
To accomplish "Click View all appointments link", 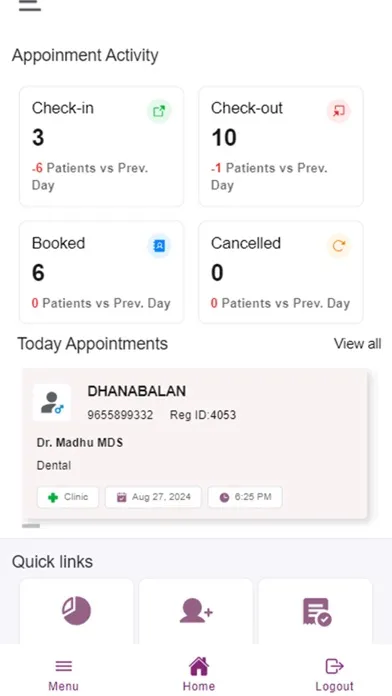I will (357, 344).
